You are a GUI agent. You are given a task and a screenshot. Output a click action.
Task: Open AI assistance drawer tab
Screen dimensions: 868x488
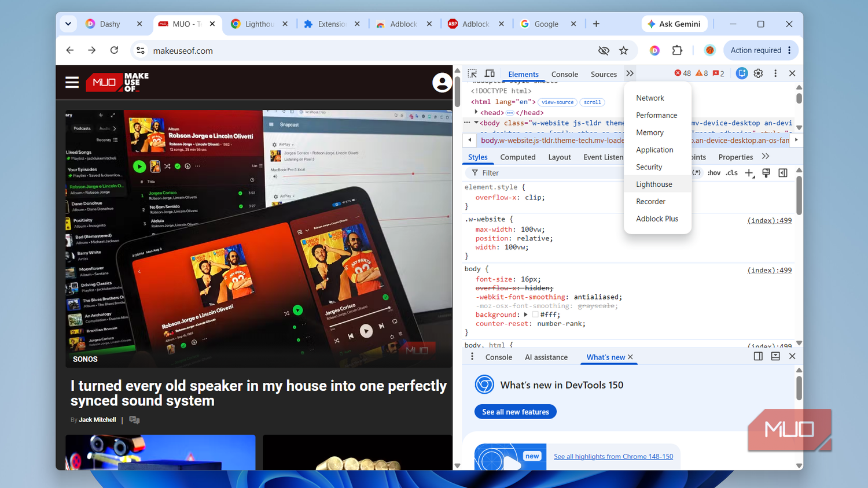[x=546, y=357]
